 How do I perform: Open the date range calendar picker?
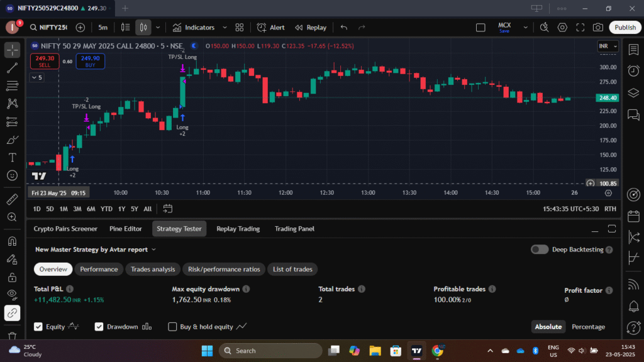tap(167, 209)
